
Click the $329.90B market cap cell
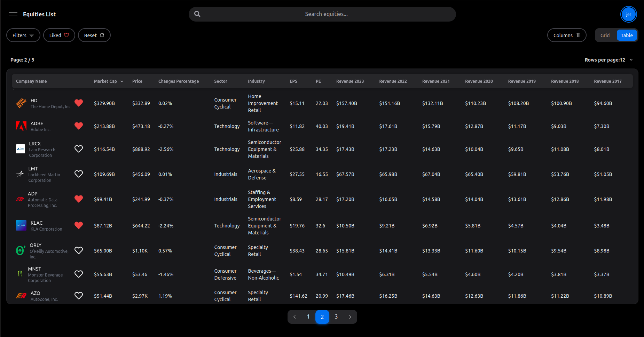point(104,103)
